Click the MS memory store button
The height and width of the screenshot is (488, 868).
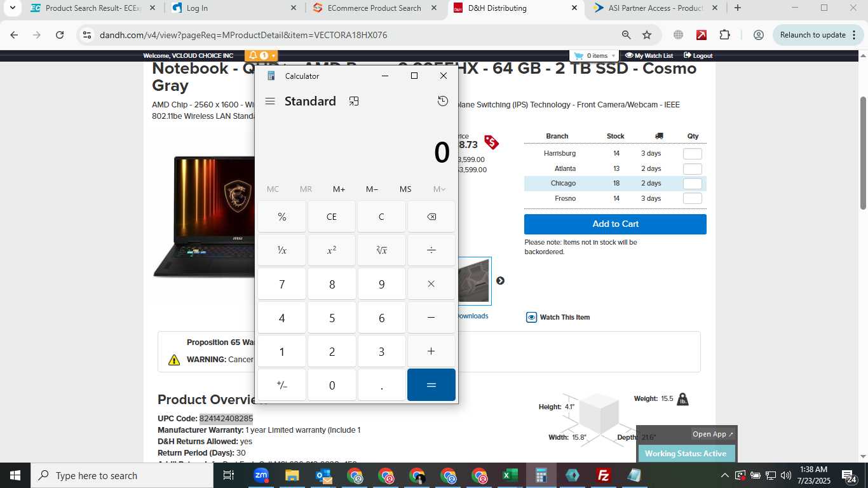405,189
